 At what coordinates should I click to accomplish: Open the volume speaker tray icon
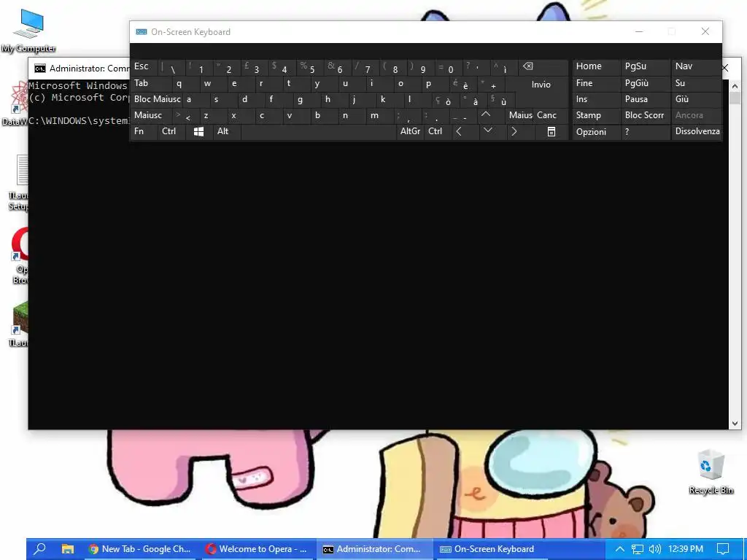point(654,549)
